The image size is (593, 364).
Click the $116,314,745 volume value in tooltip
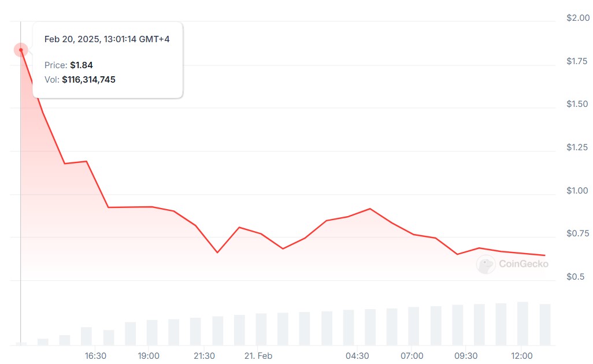(88, 80)
